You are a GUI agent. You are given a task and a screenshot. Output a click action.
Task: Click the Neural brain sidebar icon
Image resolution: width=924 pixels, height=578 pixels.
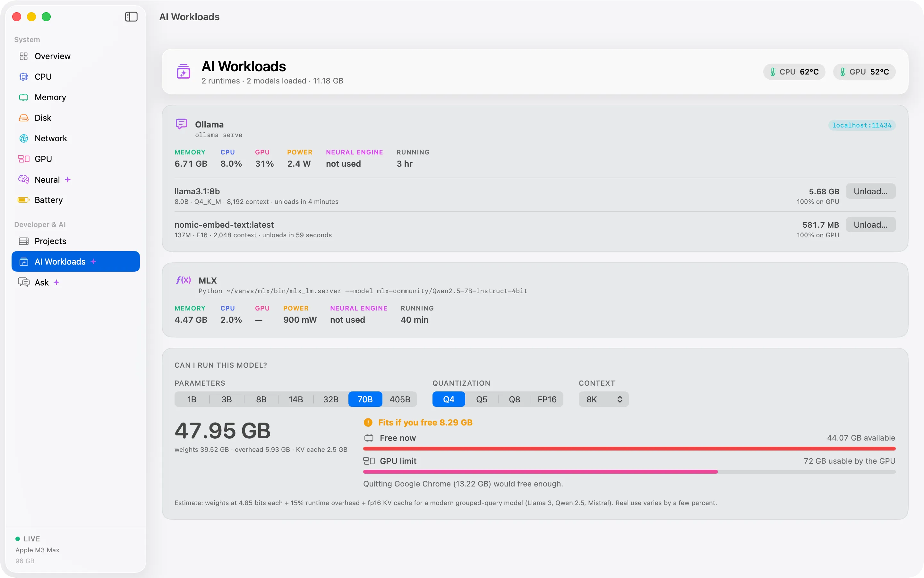[x=24, y=179]
